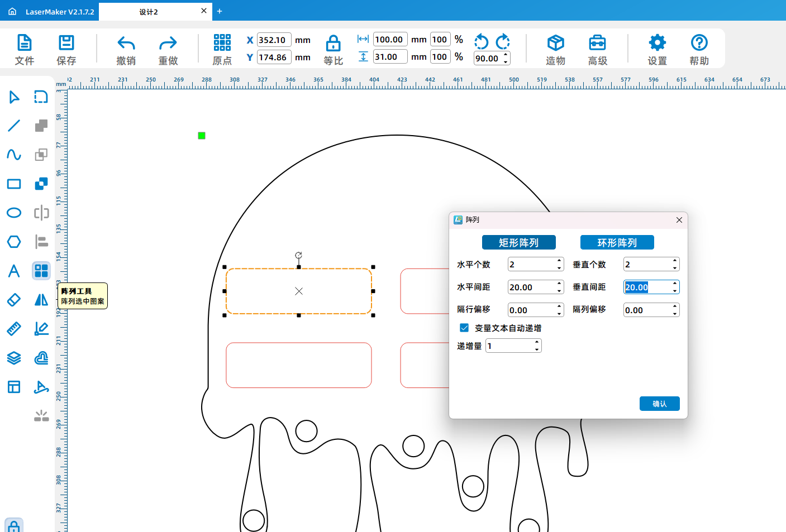The height and width of the screenshot is (532, 786).
Task: Switch to the 设计2 document tab
Action: click(x=149, y=12)
